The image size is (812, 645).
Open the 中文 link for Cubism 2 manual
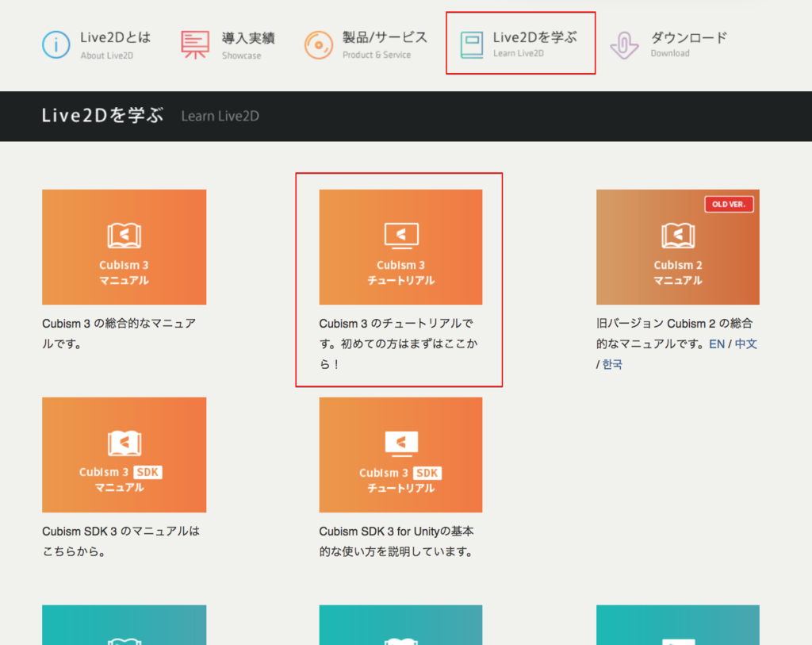(x=745, y=344)
